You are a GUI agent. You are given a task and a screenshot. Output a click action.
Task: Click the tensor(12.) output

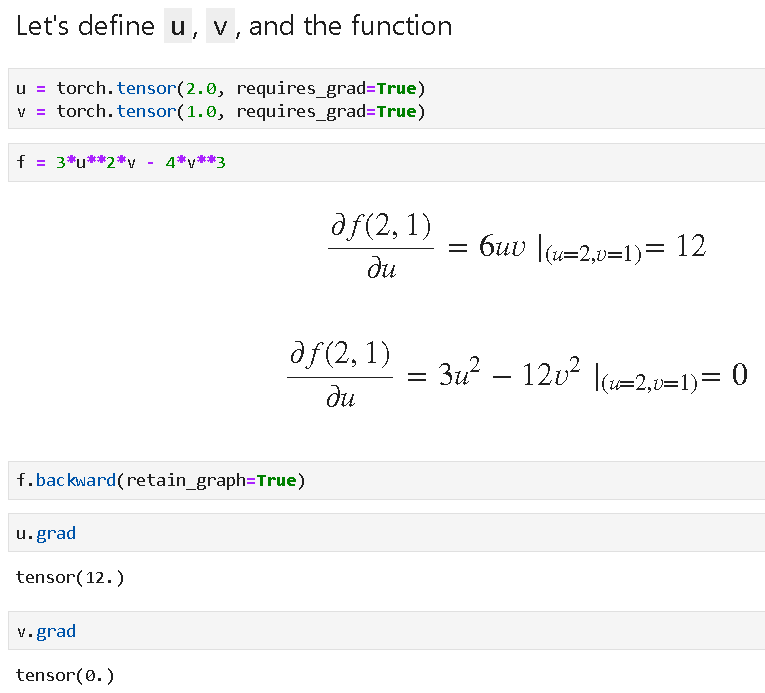[x=70, y=577]
